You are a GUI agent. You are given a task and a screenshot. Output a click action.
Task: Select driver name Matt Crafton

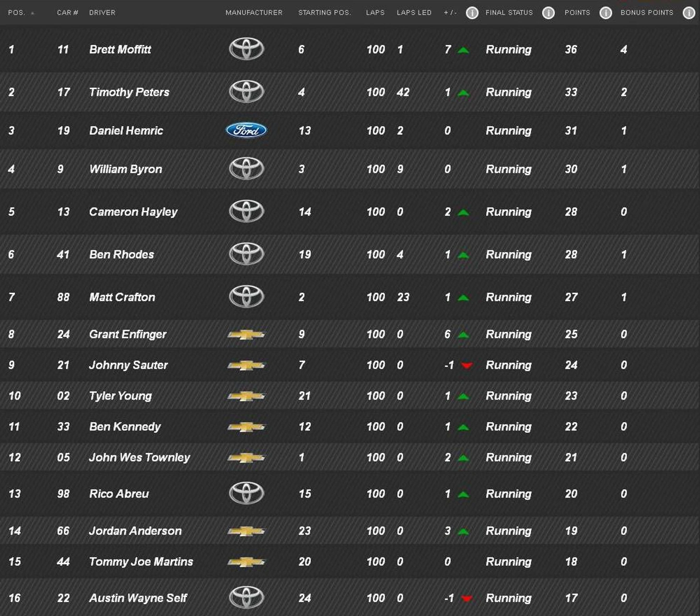click(x=122, y=297)
